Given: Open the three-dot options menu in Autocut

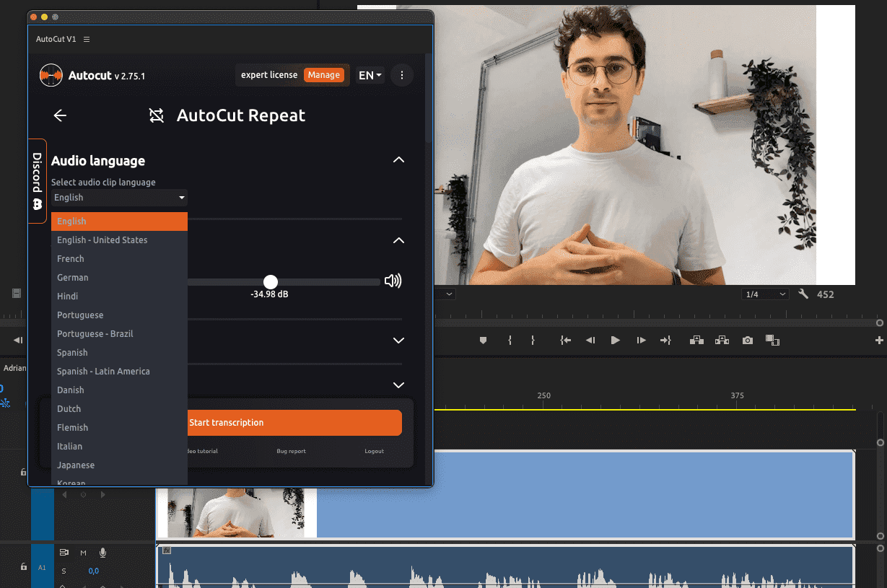Looking at the screenshot, I should [x=402, y=75].
